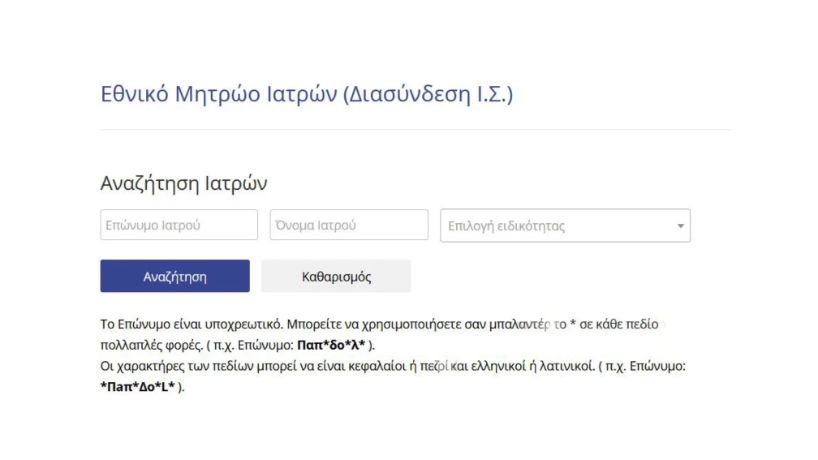Image resolution: width=818 pixels, height=460 pixels.
Task: Click the horizontal divider below the title
Action: (415, 129)
